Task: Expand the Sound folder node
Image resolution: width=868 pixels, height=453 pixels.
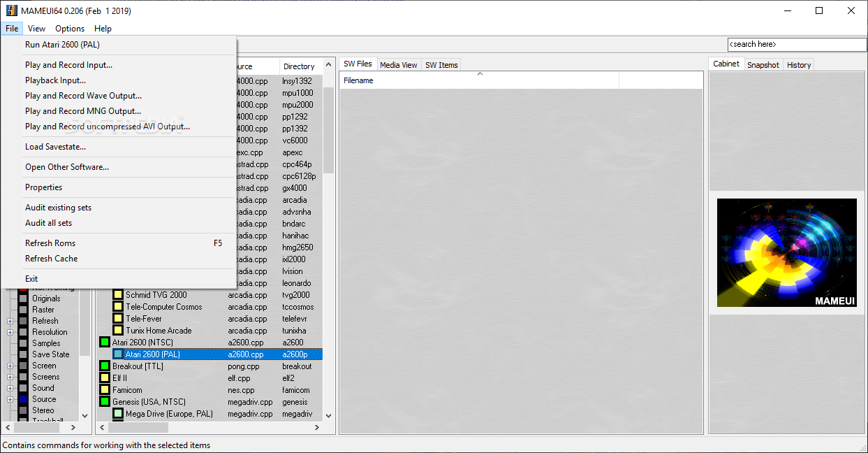Action: (10, 388)
